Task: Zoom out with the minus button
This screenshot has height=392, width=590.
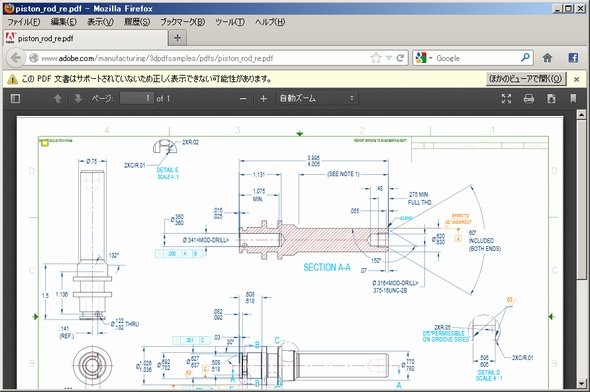Action: coord(243,99)
